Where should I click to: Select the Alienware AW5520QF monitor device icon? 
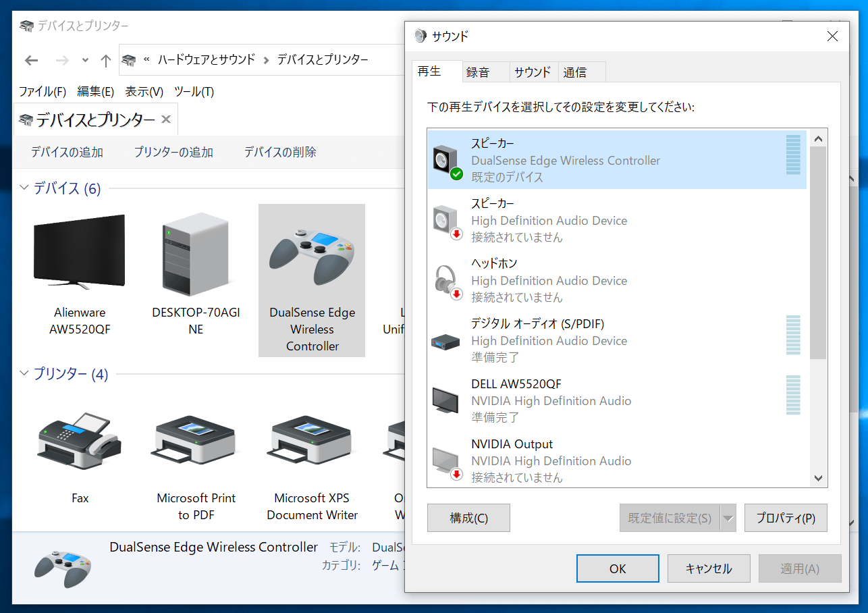click(80, 252)
